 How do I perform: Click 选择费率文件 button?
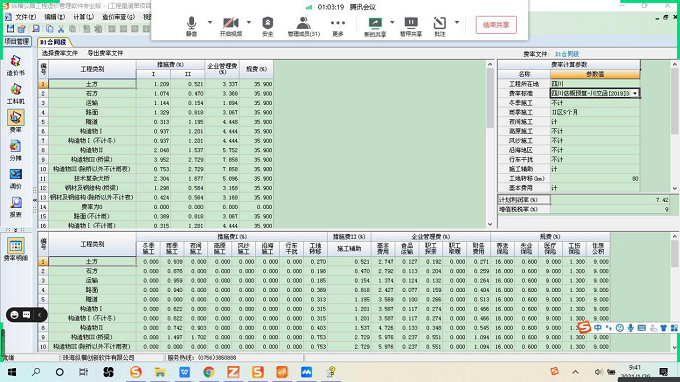[60, 53]
